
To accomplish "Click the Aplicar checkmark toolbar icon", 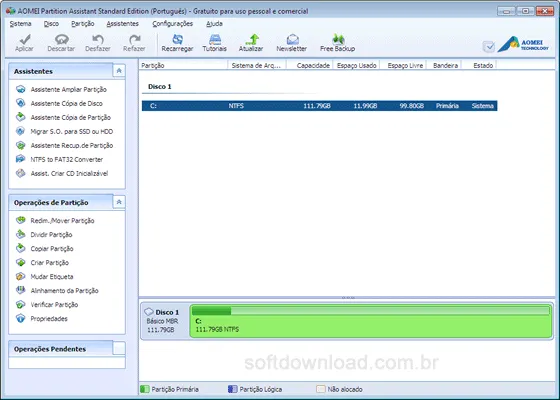I will tap(24, 39).
